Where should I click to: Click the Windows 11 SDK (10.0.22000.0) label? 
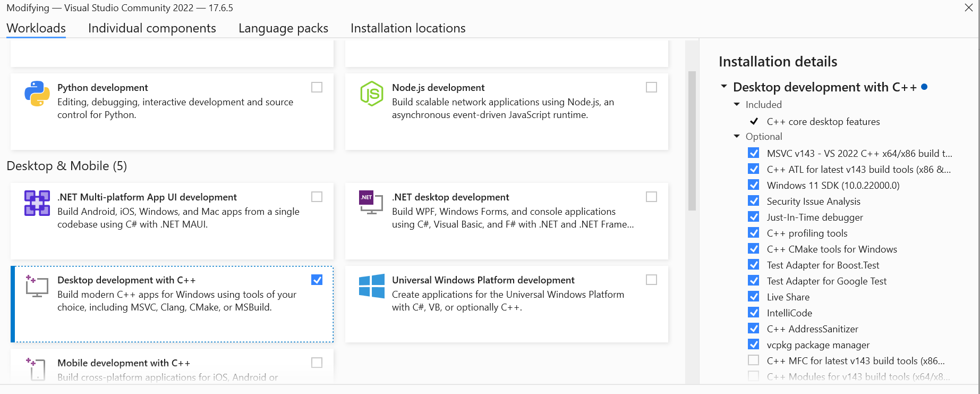pos(833,185)
